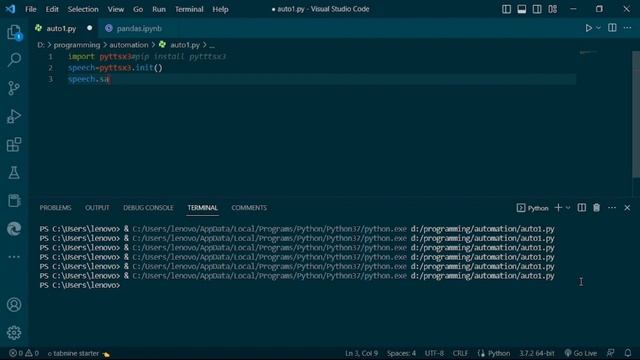Click the tabnine starter status item

pyautogui.click(x=78, y=353)
